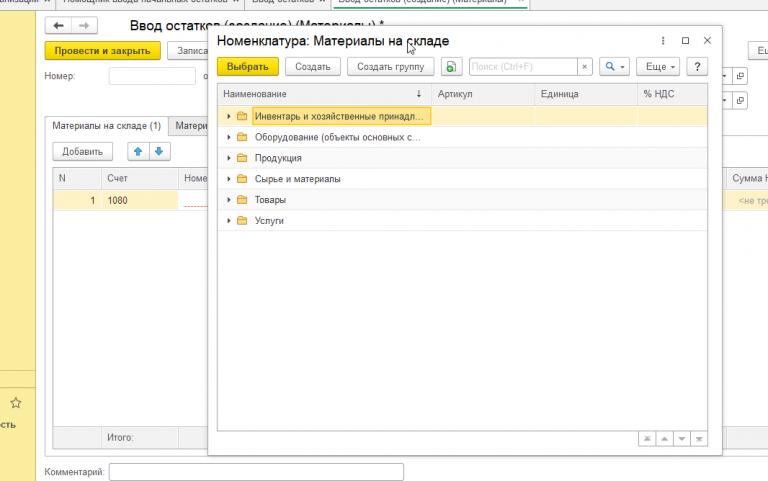Click the 1080 account cell
The height and width of the screenshot is (481, 768).
140,200
